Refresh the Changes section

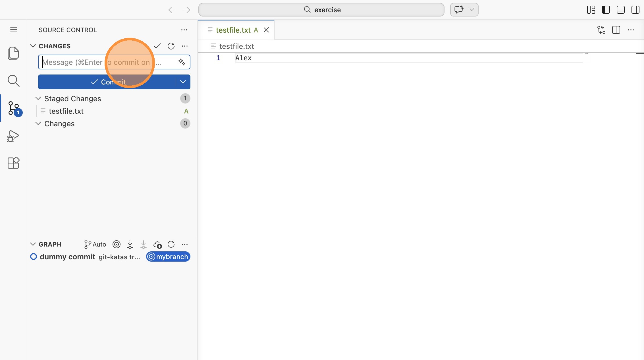[171, 46]
